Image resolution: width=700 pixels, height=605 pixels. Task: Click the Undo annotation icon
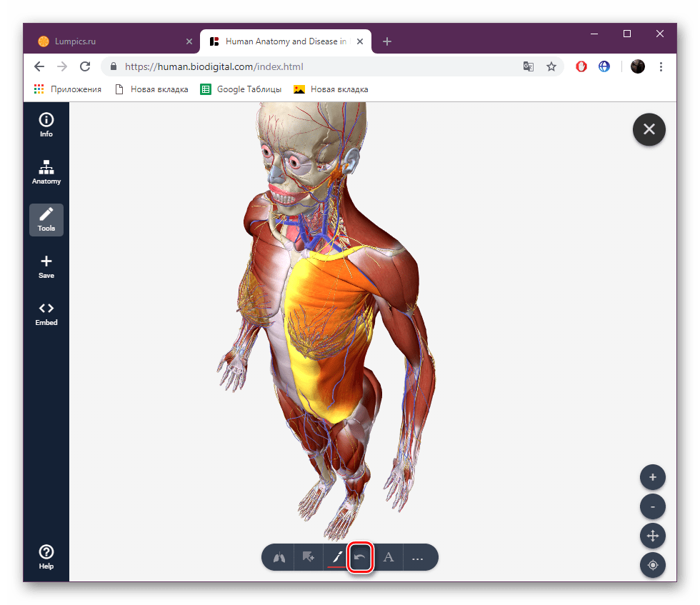click(359, 557)
